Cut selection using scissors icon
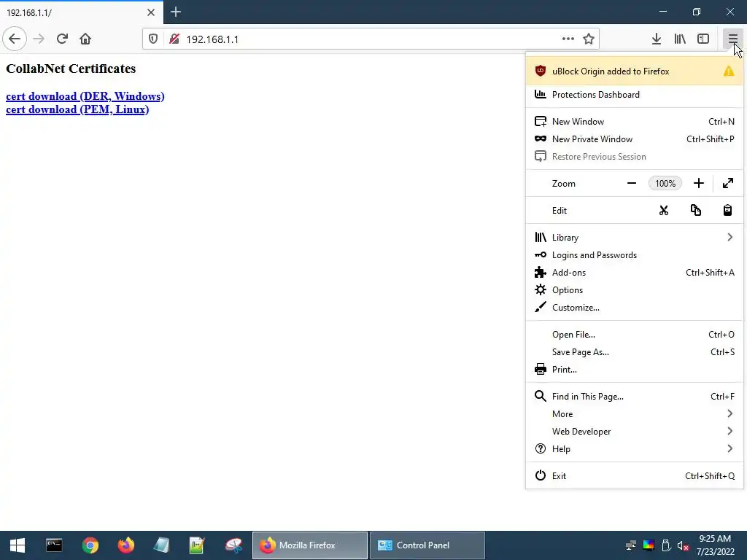Screen dimensions: 747x560 [664, 211]
